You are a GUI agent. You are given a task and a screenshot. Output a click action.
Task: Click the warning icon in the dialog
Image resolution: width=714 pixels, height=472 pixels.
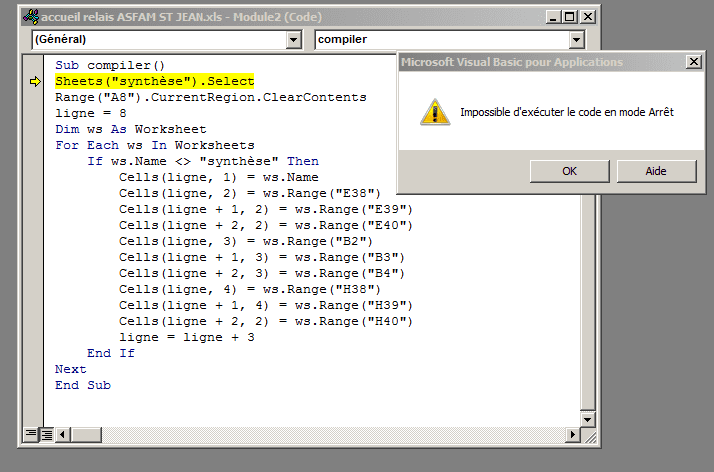click(x=432, y=112)
